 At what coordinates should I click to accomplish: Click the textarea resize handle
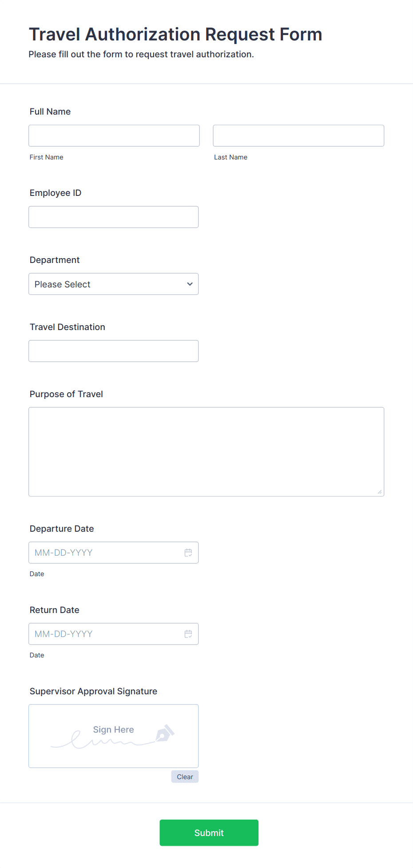tap(380, 492)
